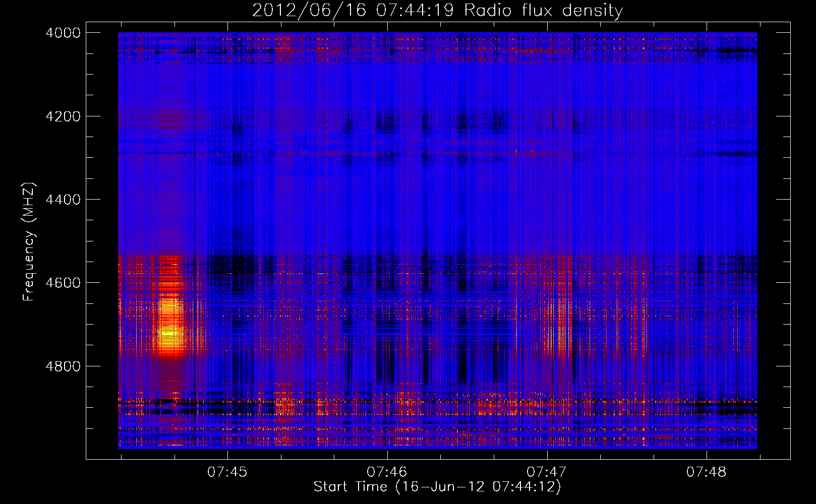816x504 pixels.
Task: Click the plot title '2012/06/16 07:44:19 Radio flux density'
Action: 437,11
